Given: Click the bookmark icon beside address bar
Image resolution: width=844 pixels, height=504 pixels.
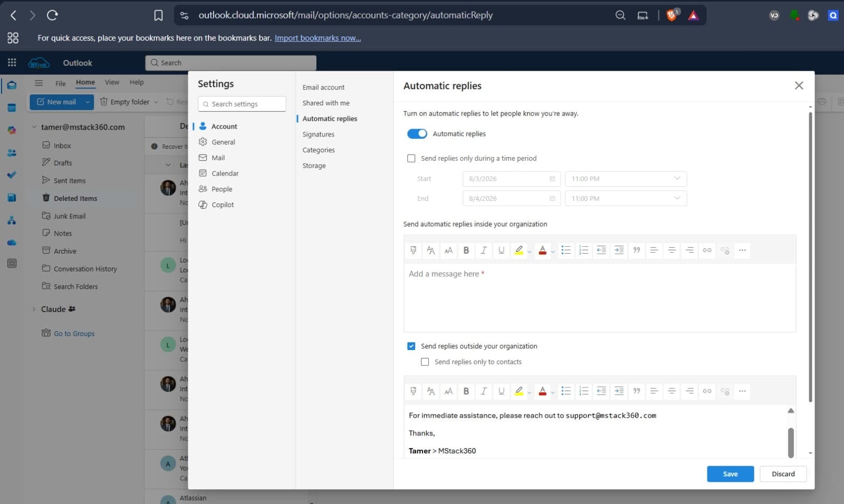Looking at the screenshot, I should (158, 16).
